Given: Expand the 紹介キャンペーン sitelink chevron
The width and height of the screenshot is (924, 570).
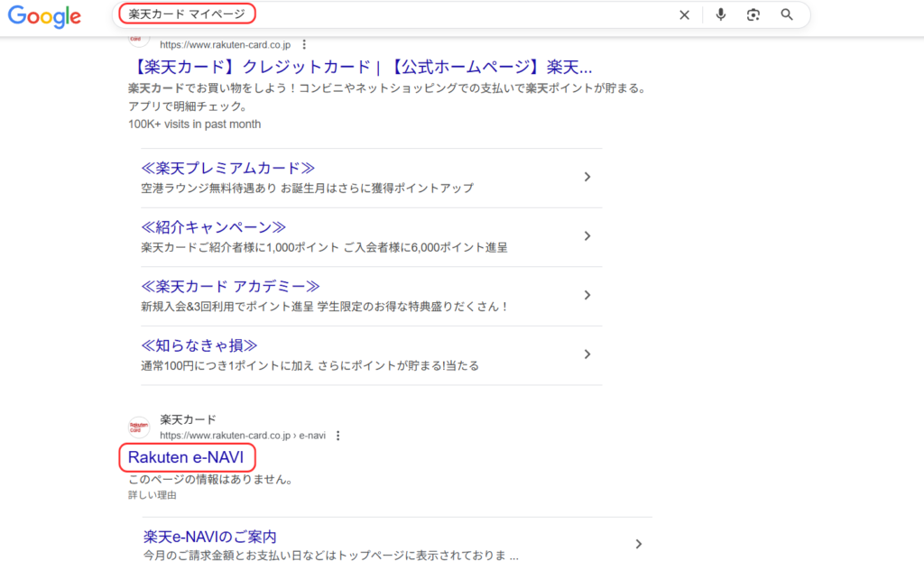Looking at the screenshot, I should (x=587, y=236).
